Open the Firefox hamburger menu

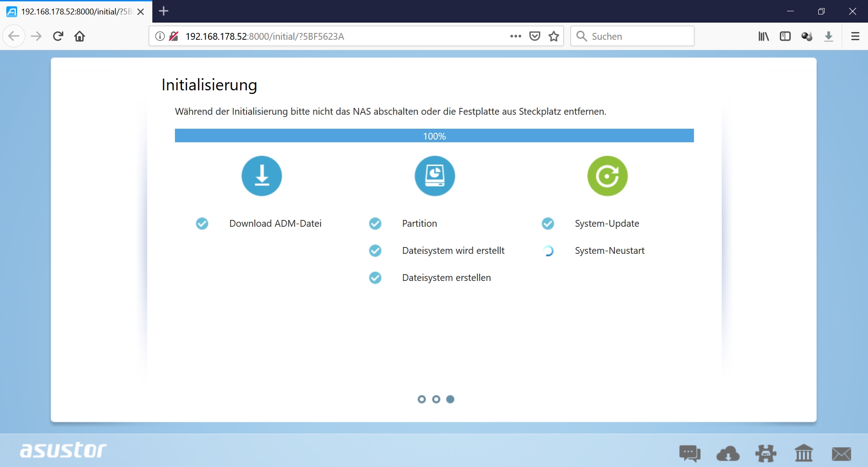855,36
